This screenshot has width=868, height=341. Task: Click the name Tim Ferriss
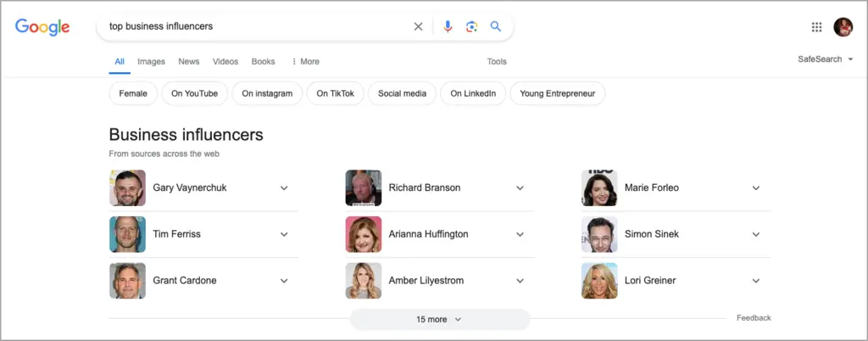176,235
